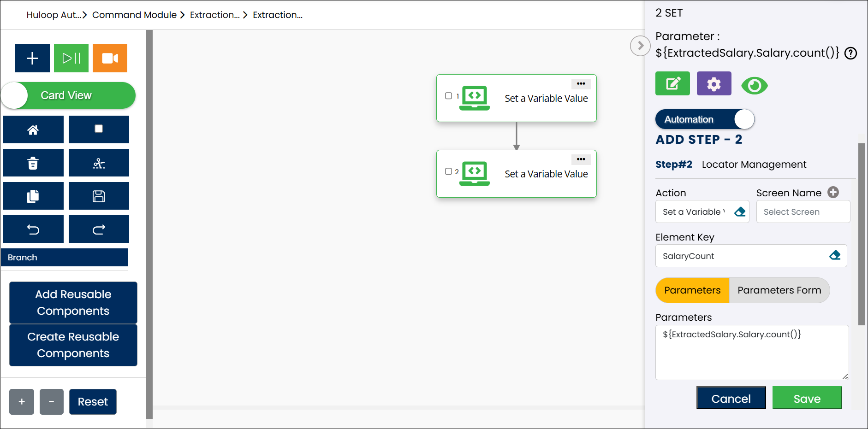Click the floppy disk save icon
The width and height of the screenshot is (868, 429).
tap(99, 196)
